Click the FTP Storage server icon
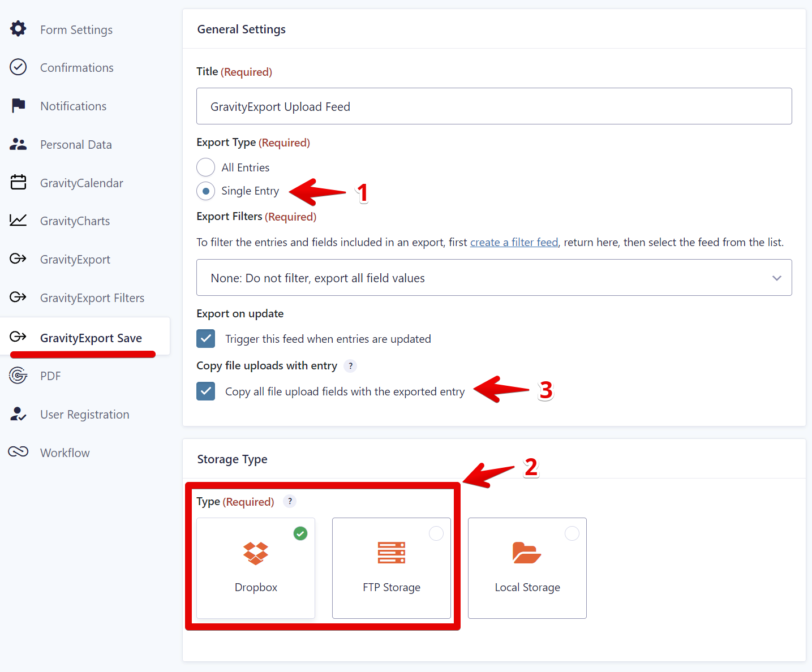Screen dimensions: 812x672 point(392,553)
